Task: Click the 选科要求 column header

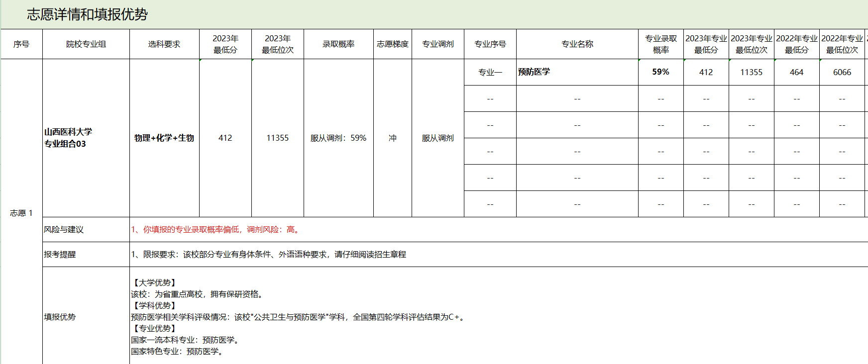Action: tap(164, 44)
